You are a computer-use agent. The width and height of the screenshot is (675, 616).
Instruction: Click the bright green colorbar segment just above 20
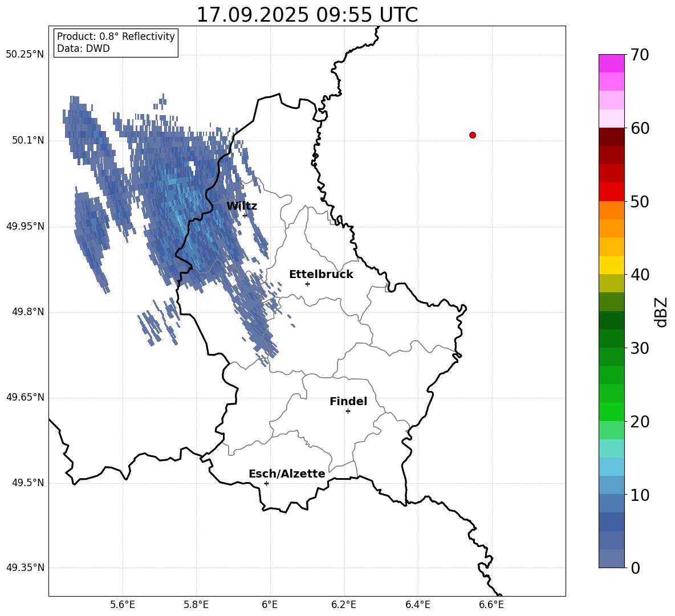[611, 411]
